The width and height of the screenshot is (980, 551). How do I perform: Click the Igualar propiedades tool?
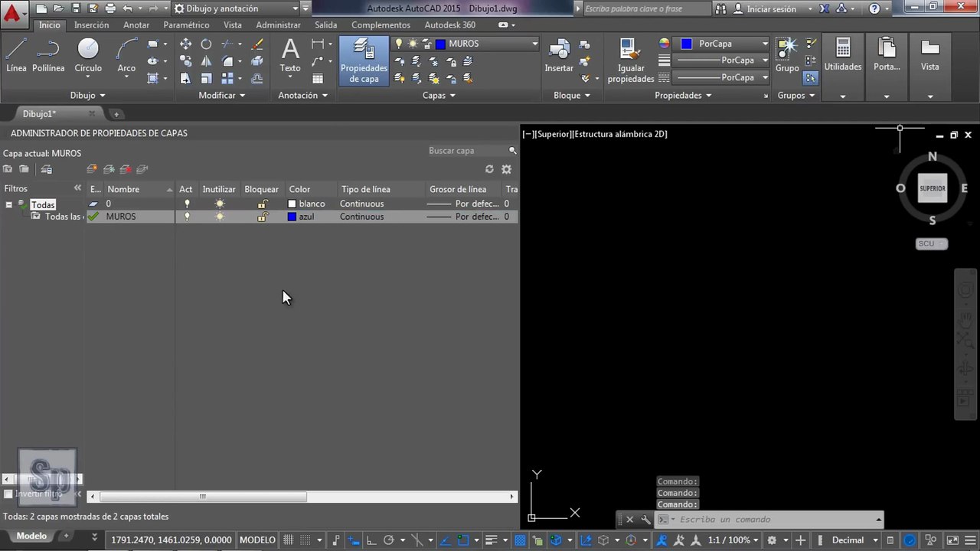[631, 60]
